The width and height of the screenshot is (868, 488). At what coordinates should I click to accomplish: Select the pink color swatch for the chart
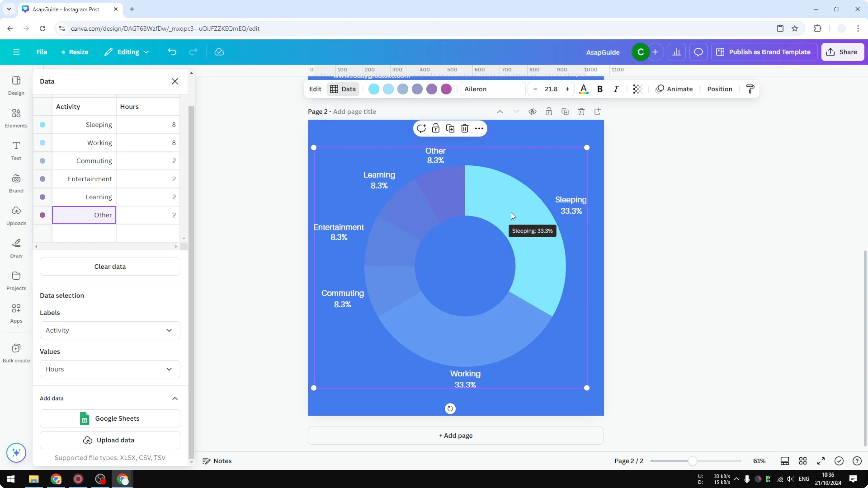[446, 89]
